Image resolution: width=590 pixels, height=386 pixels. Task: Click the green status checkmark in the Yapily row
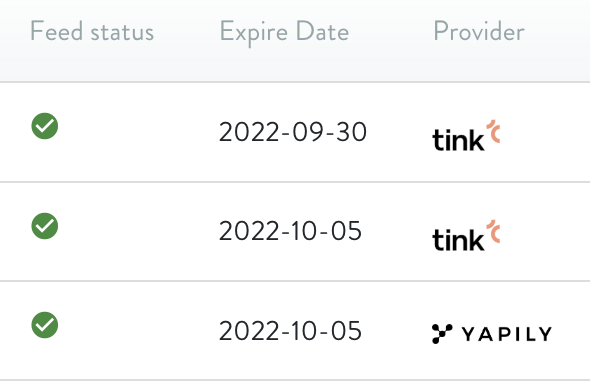point(45,325)
